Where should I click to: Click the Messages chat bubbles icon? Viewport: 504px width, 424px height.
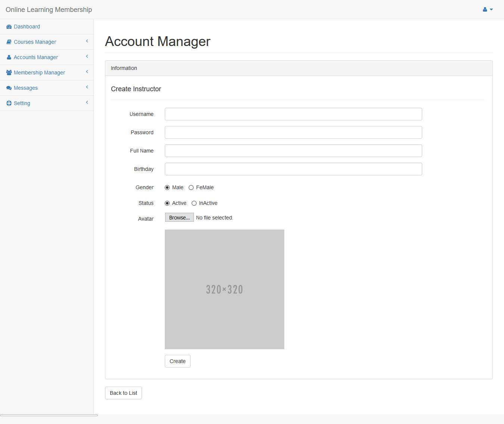click(x=9, y=88)
